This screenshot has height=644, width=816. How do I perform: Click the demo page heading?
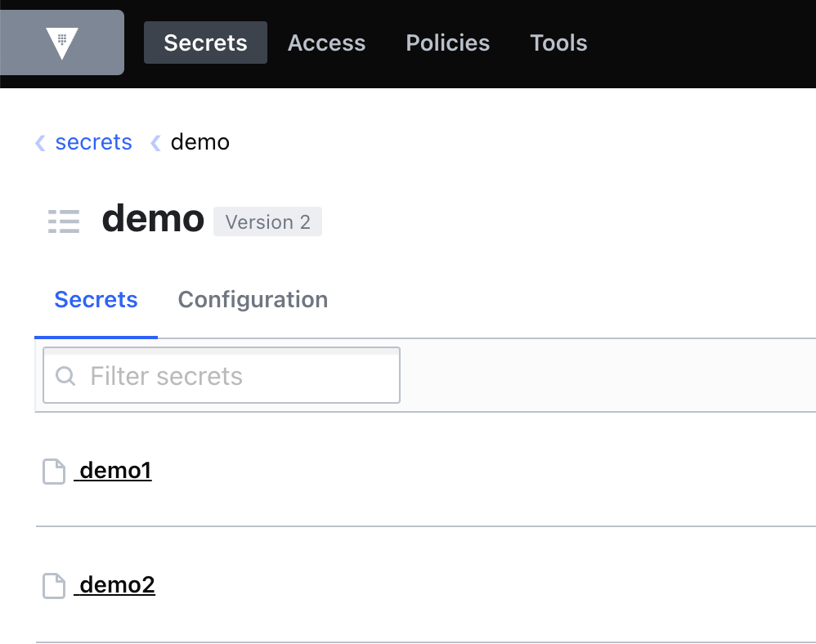point(153,218)
